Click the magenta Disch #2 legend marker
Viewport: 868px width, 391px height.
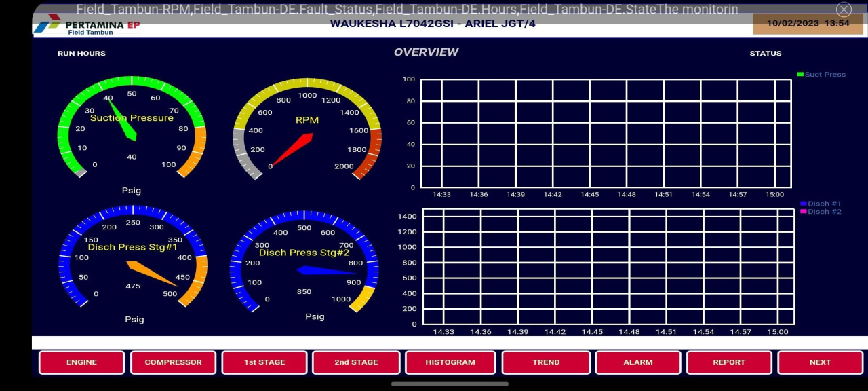click(x=804, y=212)
